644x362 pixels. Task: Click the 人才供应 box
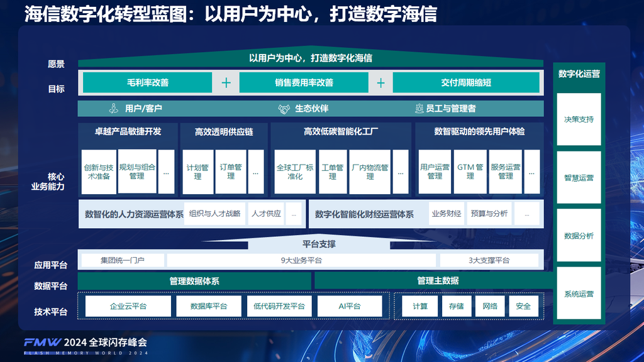[x=266, y=214]
